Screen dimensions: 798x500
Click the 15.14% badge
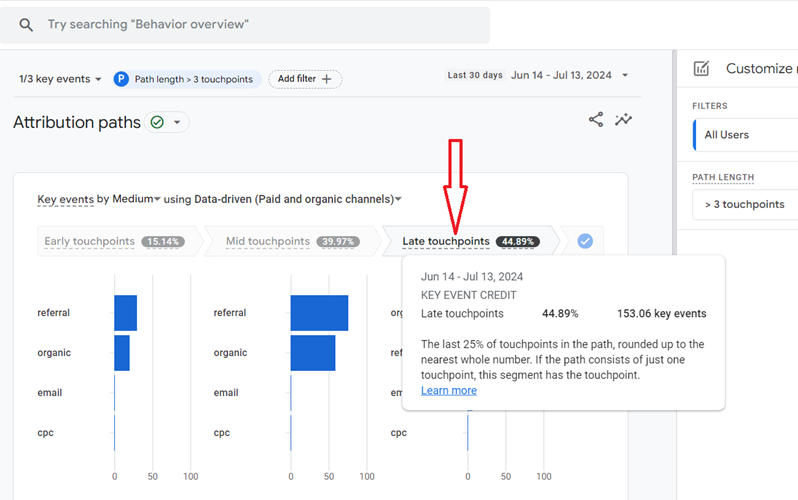pos(163,241)
